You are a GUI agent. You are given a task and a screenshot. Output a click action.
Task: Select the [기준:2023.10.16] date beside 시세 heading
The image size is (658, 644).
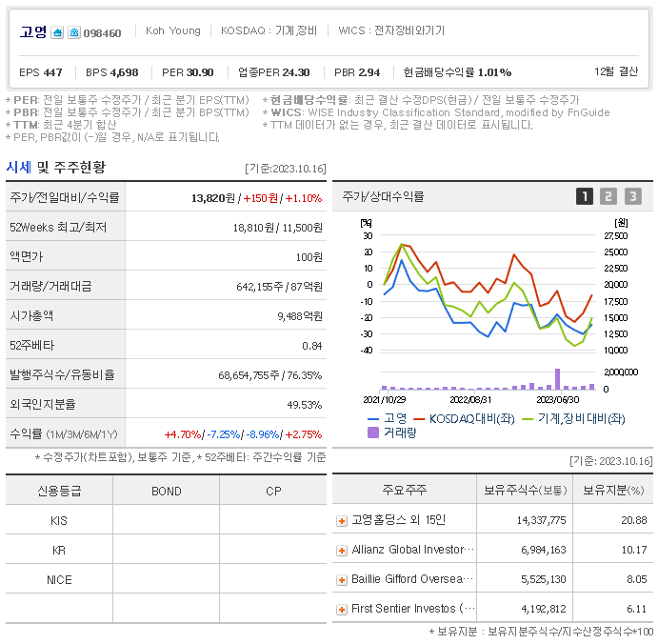(286, 169)
